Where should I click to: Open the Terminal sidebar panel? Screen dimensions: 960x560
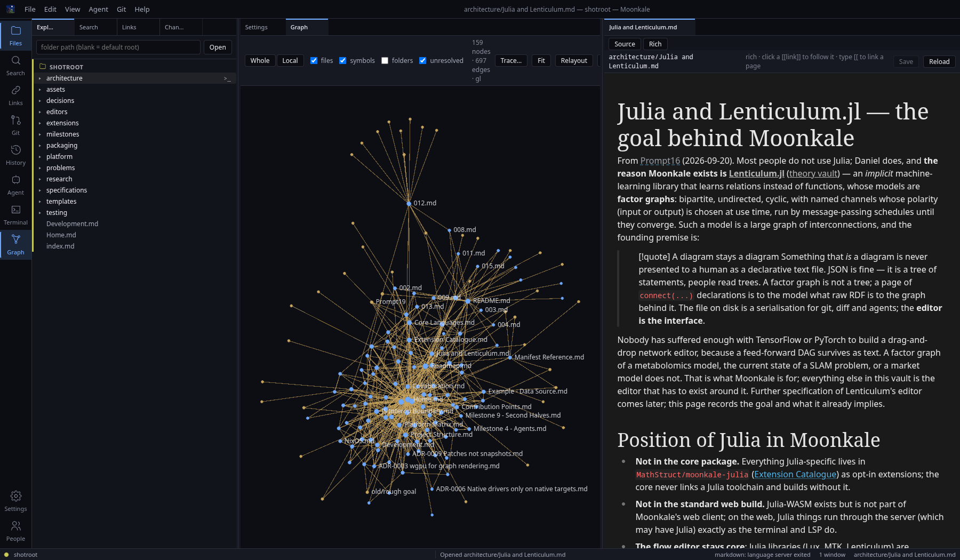click(15, 215)
